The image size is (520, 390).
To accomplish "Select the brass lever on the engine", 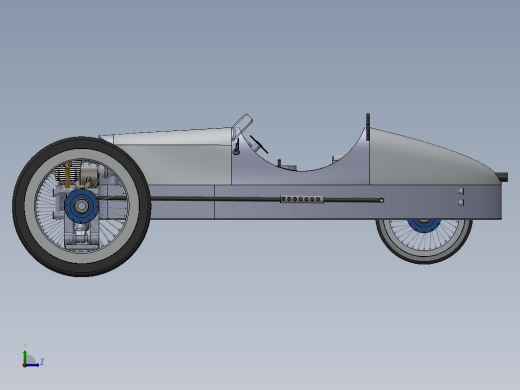I will point(68,175).
